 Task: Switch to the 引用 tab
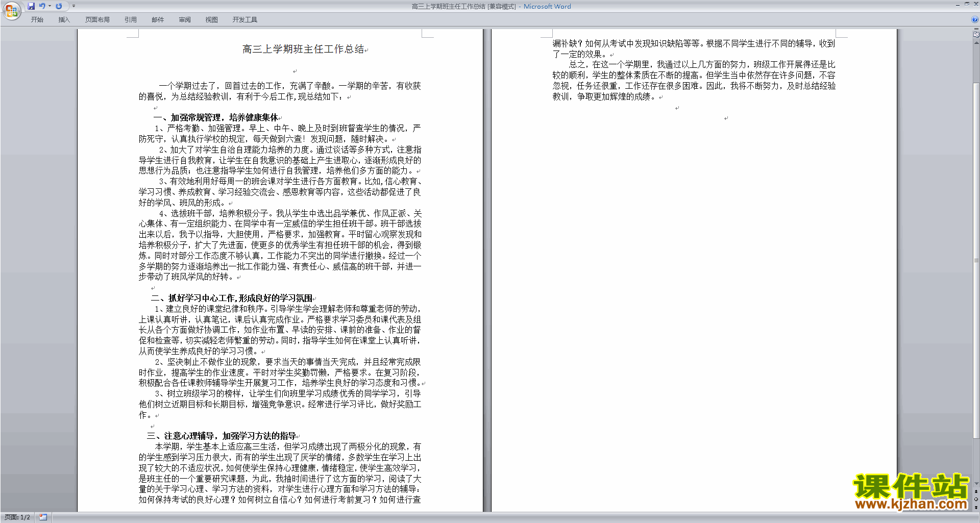(x=130, y=20)
